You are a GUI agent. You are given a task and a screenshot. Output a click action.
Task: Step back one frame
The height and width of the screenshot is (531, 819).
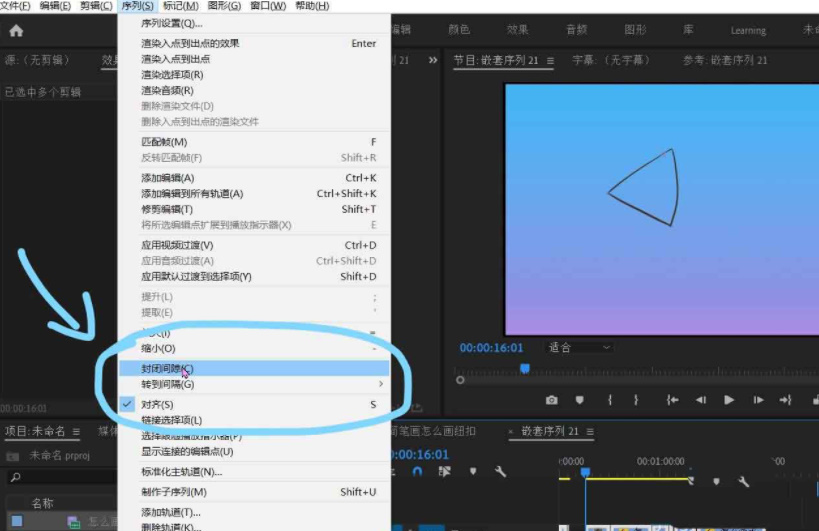701,400
